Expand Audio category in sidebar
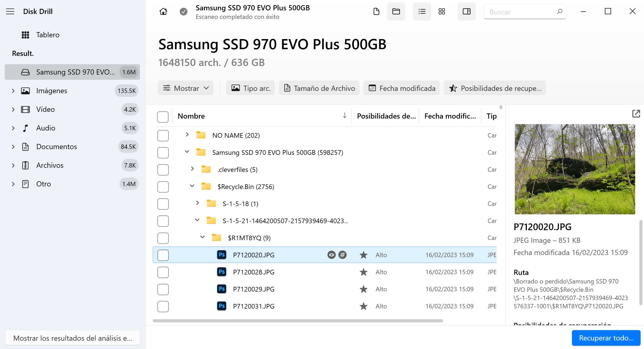 (x=13, y=128)
